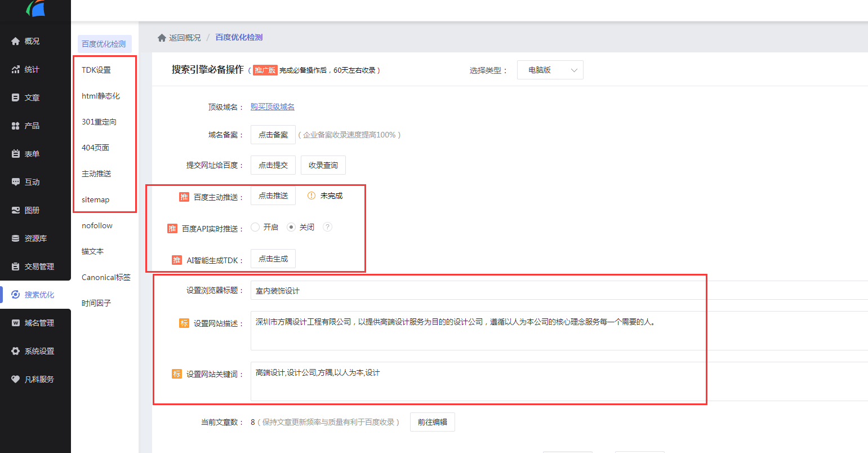
Task: Click 点击提交 button
Action: pos(273,165)
